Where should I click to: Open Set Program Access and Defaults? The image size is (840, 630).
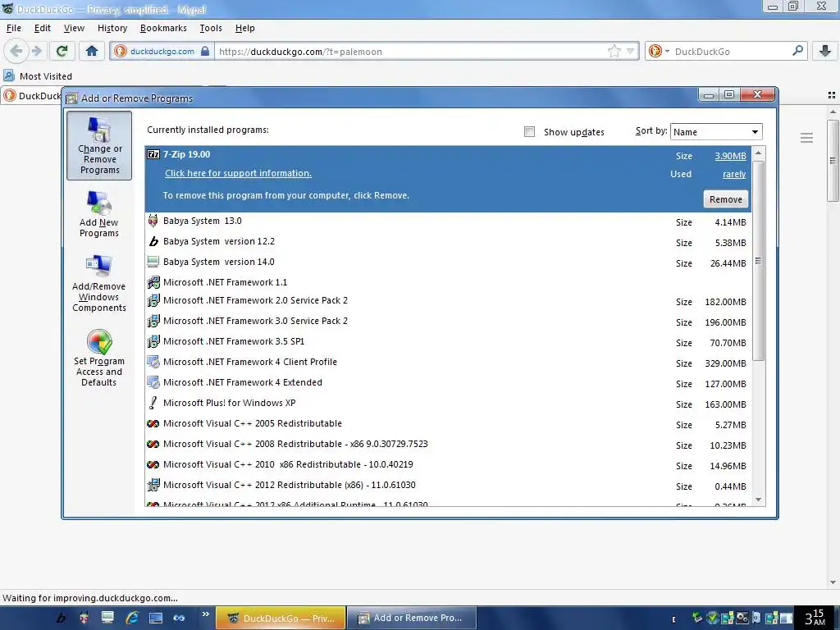pos(99,358)
